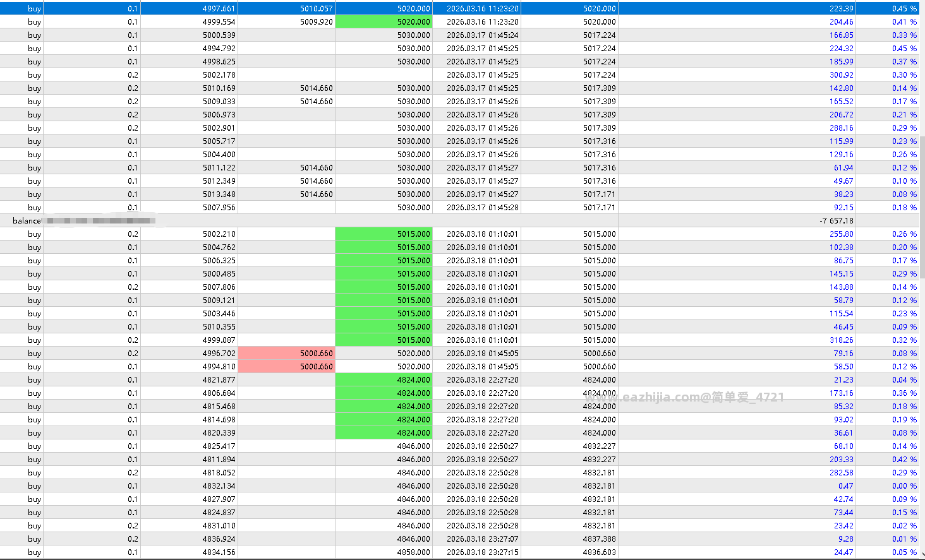Click the profit value 79.16
The height and width of the screenshot is (560, 925).
tap(843, 354)
